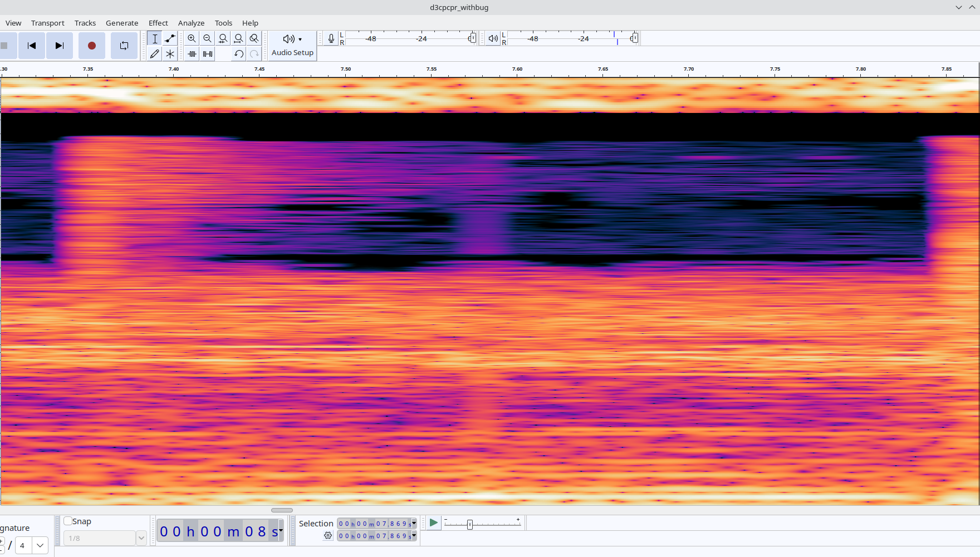The width and height of the screenshot is (980, 557).
Task: Activate the Selection I-beam tool
Action: pyautogui.click(x=155, y=38)
